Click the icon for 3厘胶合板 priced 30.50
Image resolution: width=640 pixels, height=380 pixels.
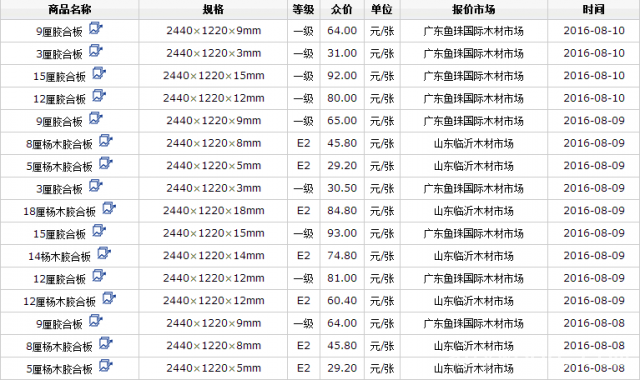point(96,186)
